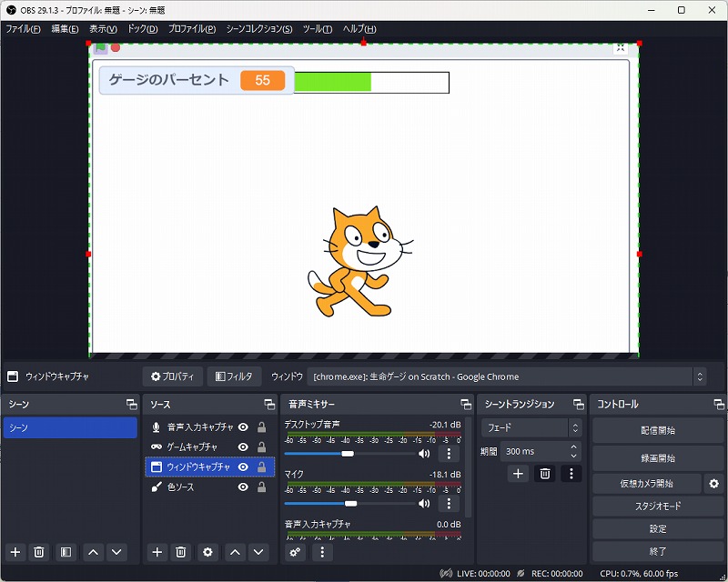Open ドック menu

point(143,29)
